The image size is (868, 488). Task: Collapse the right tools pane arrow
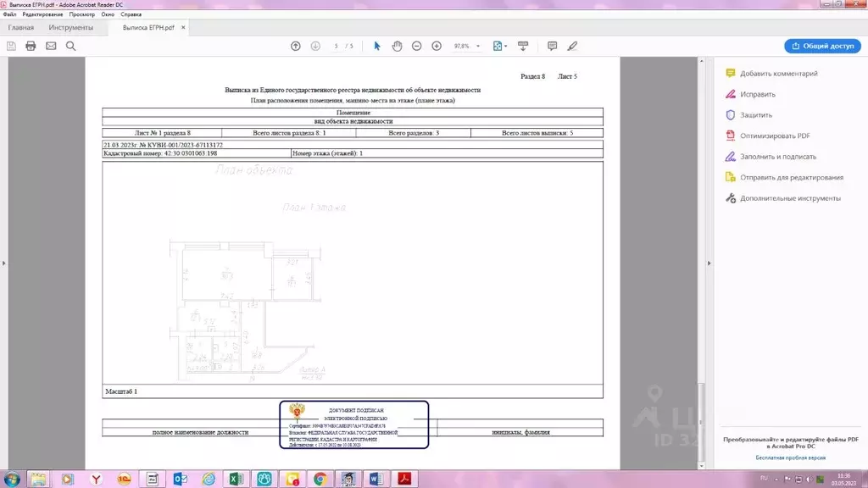tap(709, 263)
